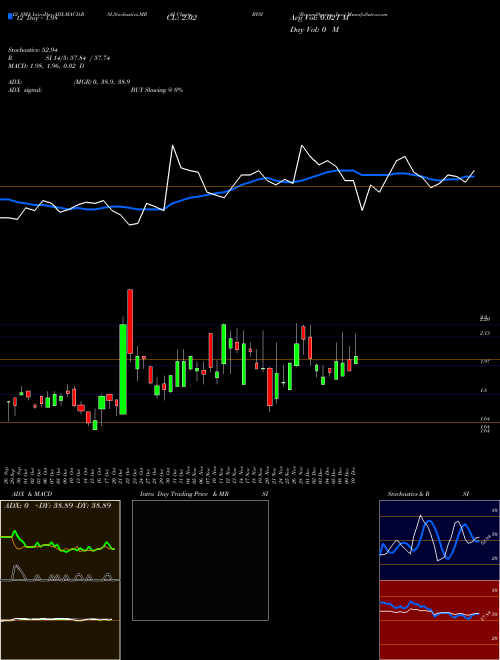Click the blue 12 Day SMA legend square

pos(10,16)
